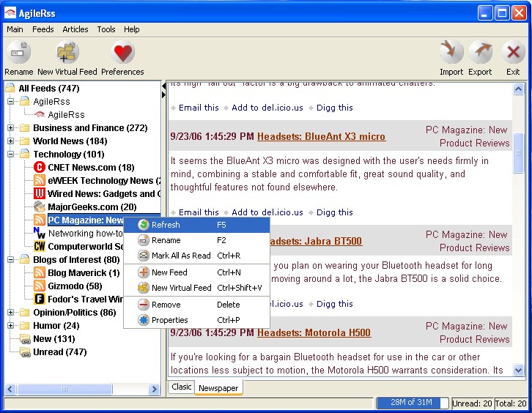Select the CNET News.com feed icon
Viewport: 532px width, 413px height.
[x=40, y=168]
